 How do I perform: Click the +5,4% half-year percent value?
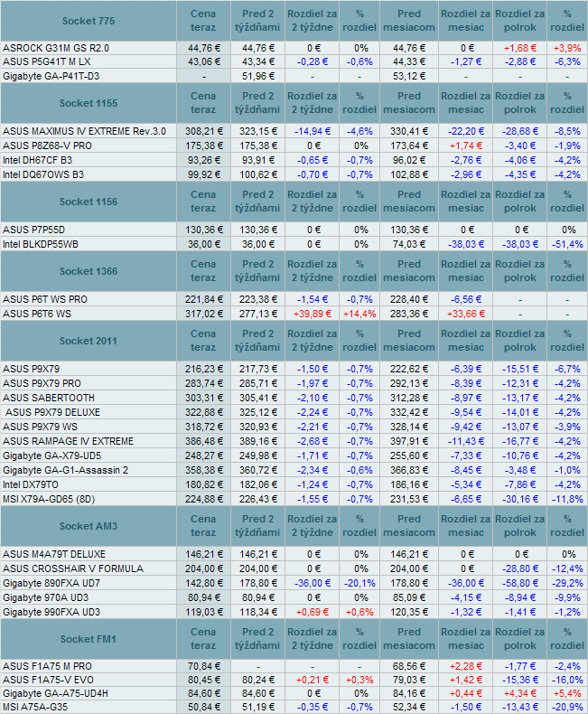(x=567, y=694)
